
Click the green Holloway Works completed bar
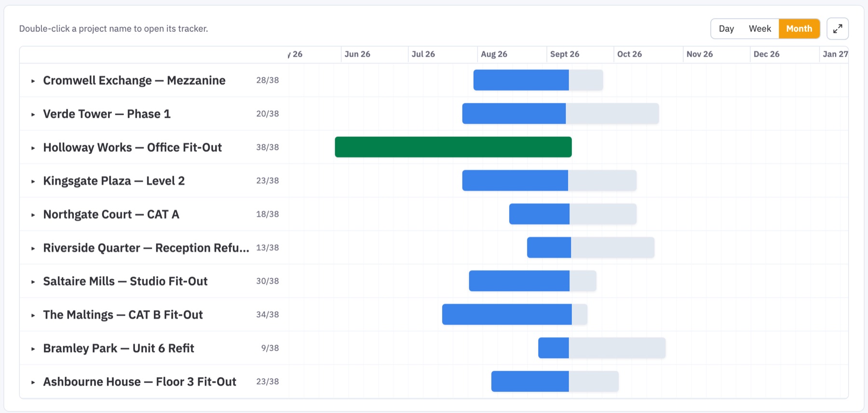pos(453,147)
